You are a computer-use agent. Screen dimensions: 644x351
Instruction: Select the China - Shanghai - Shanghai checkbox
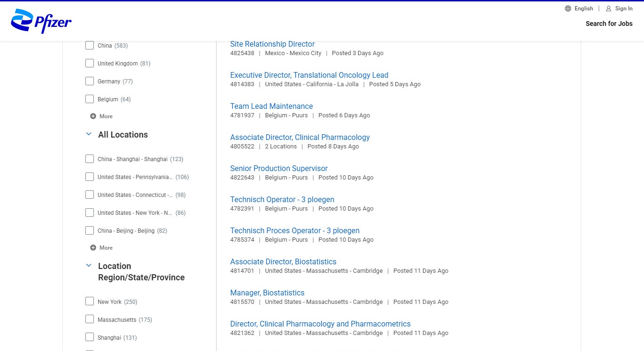pyautogui.click(x=90, y=159)
